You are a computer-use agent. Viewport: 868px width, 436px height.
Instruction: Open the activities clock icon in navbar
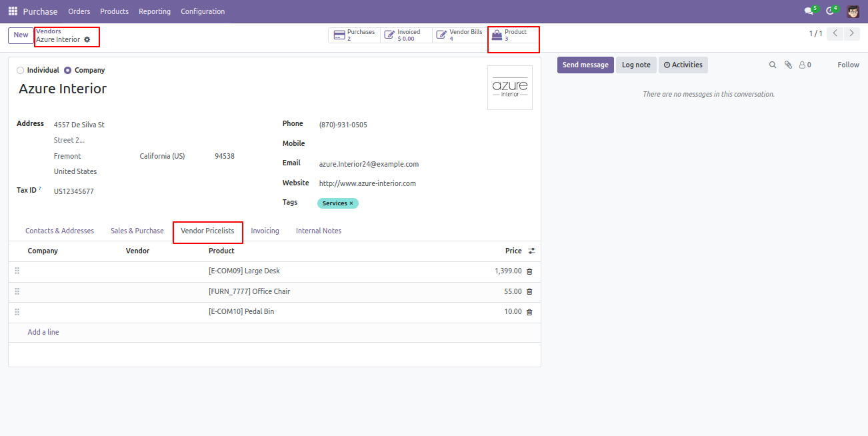(831, 11)
